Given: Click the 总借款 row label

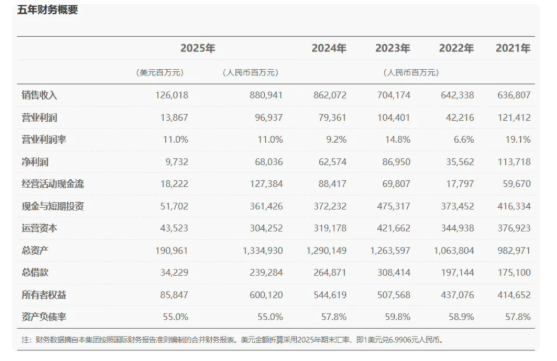Looking at the screenshot, I should pyautogui.click(x=35, y=273).
